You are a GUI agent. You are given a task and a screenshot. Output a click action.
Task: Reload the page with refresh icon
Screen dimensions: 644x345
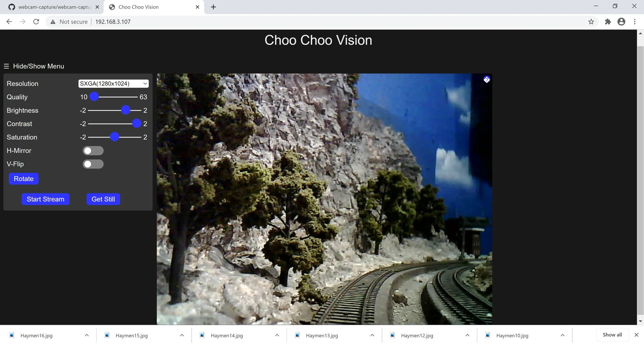pyautogui.click(x=36, y=22)
